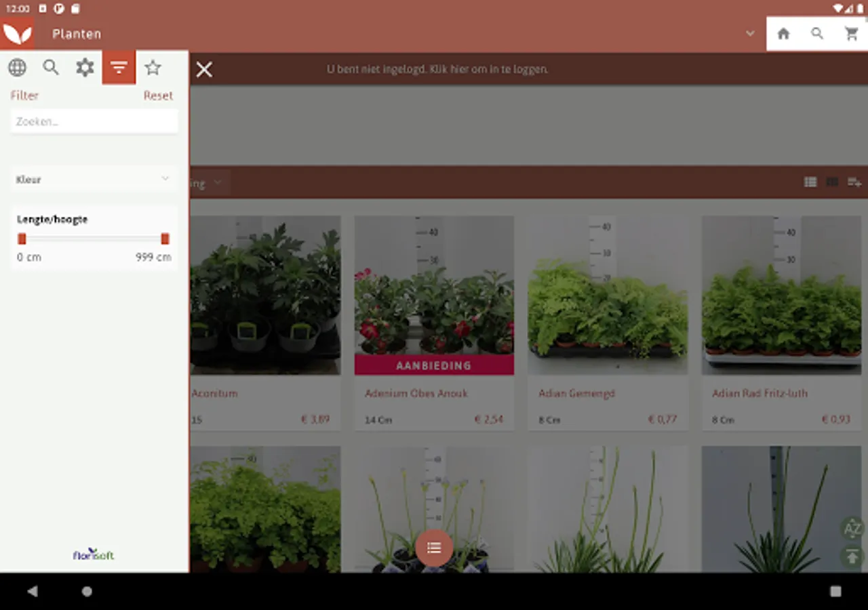Click the price € 0,77
This screenshot has width=868, height=610.
[662, 419]
